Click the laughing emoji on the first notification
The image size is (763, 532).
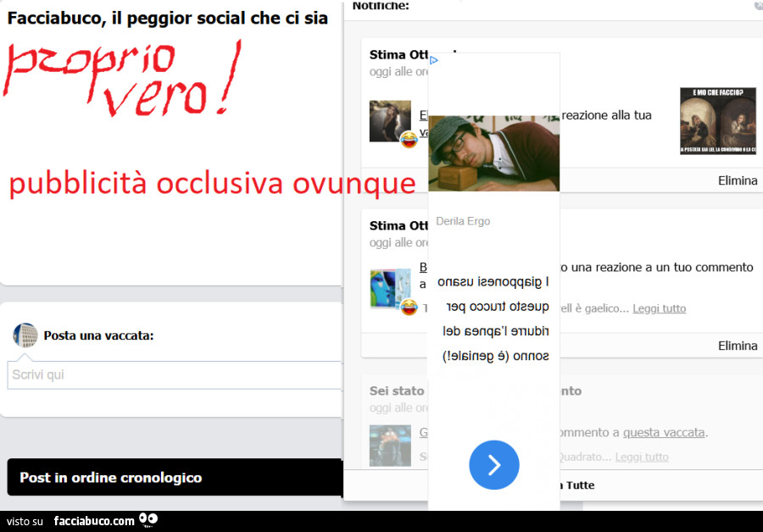coord(409,140)
